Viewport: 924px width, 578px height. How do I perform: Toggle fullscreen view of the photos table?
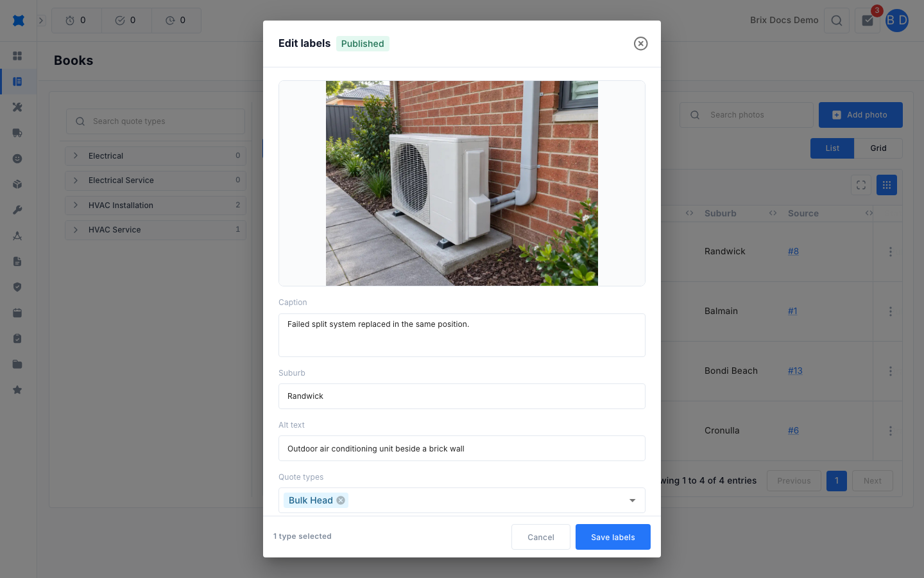tap(861, 185)
